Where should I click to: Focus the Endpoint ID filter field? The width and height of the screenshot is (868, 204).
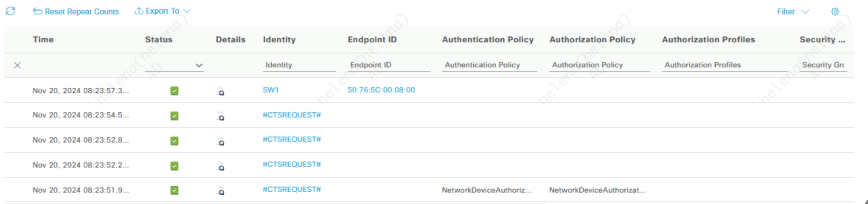(389, 65)
